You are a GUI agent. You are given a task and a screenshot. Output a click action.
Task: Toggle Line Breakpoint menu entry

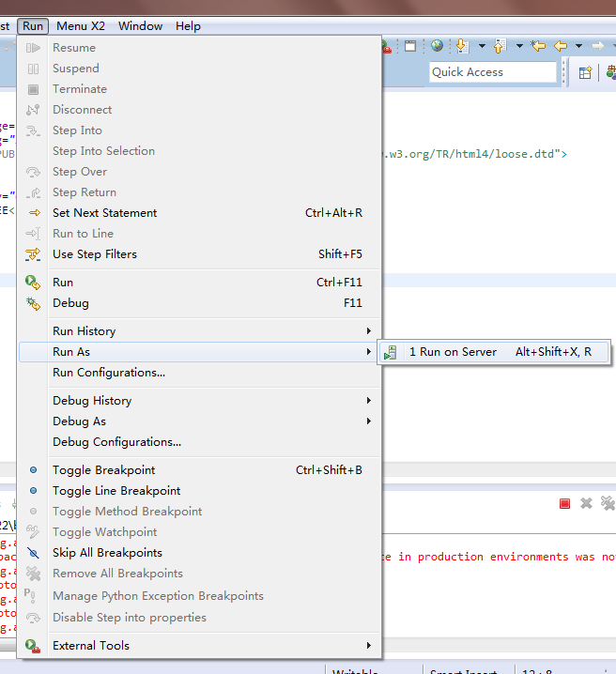tap(116, 491)
